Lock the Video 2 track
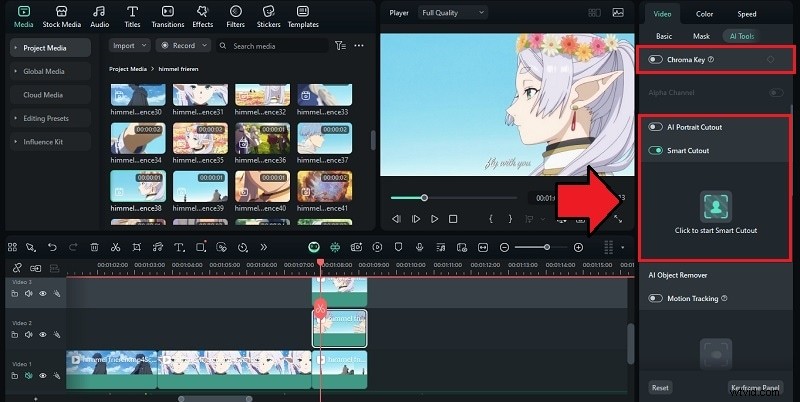Viewport: 800px width, 402px height. pyautogui.click(x=15, y=335)
